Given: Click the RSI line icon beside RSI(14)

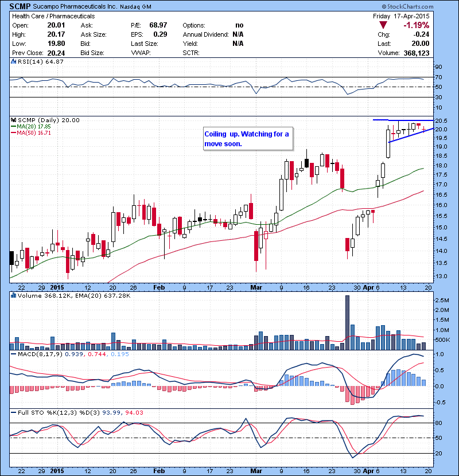Looking at the screenshot, I should 13,61.
